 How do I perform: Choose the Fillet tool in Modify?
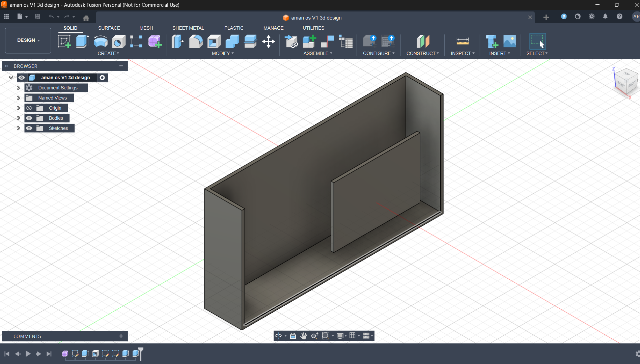click(196, 41)
